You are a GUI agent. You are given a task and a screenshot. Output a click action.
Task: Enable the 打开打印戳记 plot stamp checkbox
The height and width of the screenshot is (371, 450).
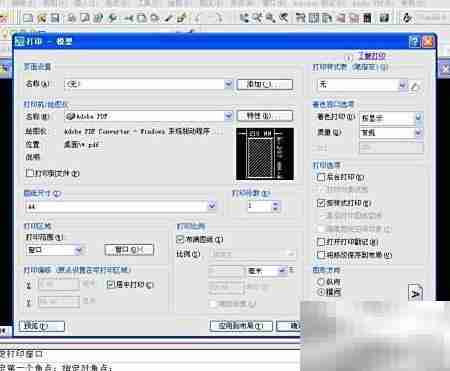tap(321, 242)
